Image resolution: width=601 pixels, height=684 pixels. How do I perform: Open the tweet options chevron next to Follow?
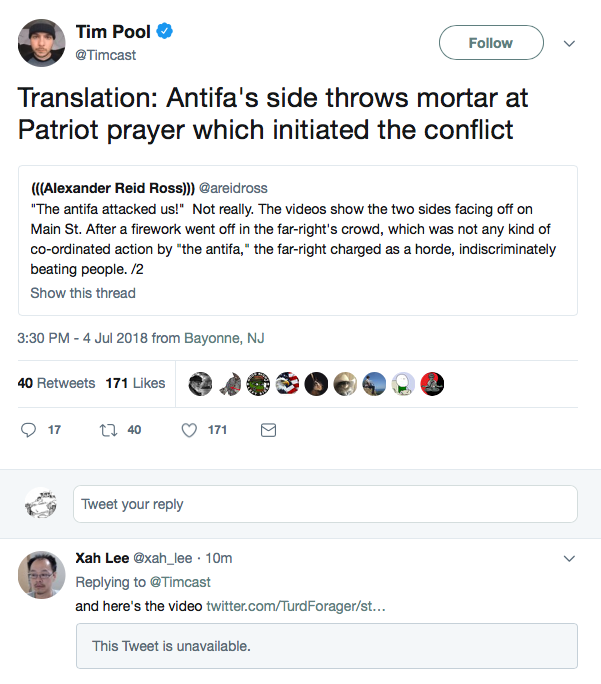pos(570,44)
